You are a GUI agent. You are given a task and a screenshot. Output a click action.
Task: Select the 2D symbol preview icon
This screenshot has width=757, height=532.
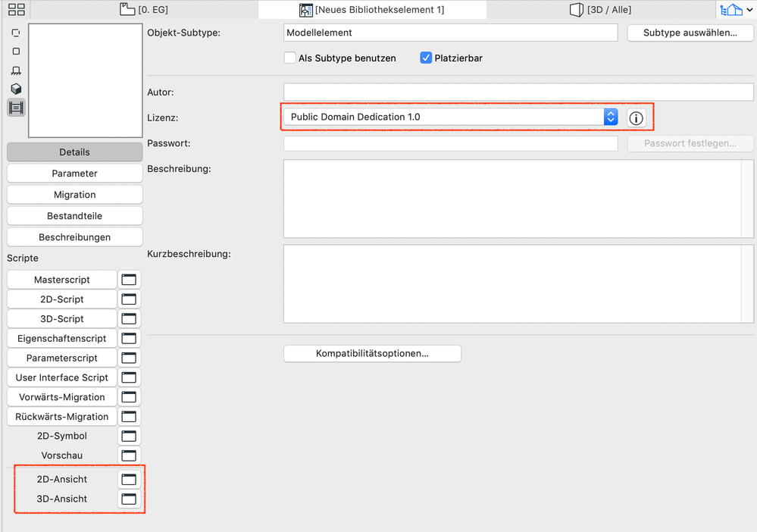(x=16, y=33)
